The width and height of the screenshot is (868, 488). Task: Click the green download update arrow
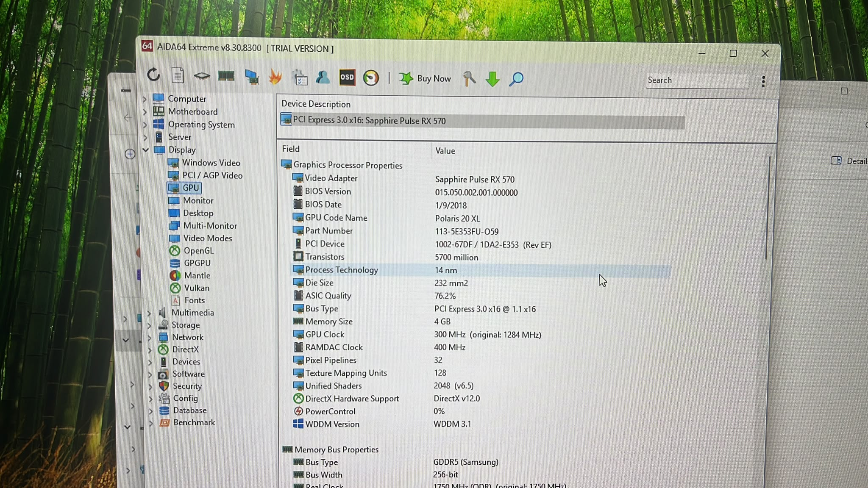[492, 79]
